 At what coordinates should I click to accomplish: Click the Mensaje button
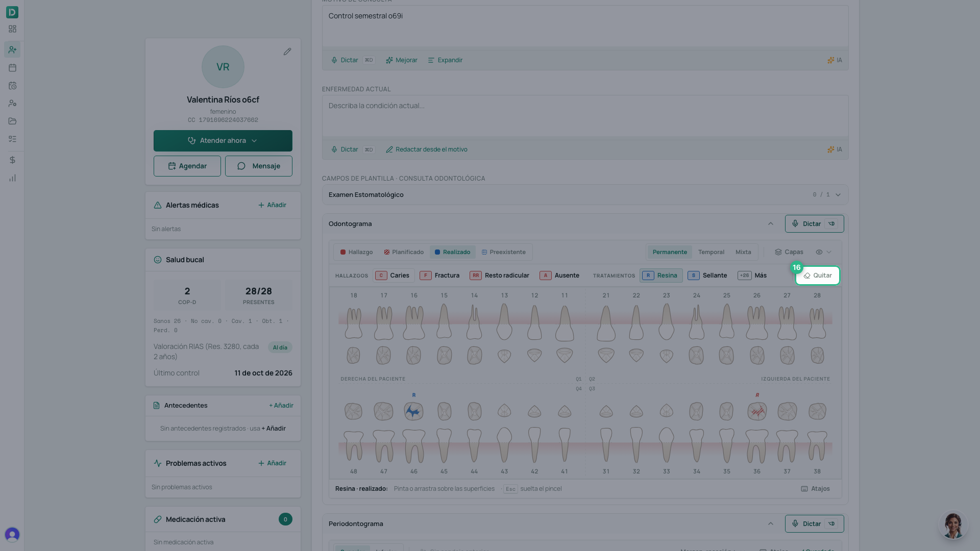(x=259, y=166)
